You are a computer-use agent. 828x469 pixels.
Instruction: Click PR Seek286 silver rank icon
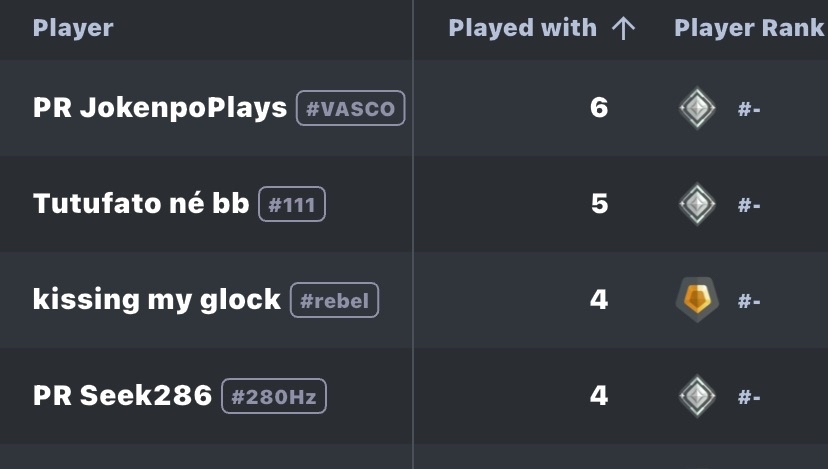pyautogui.click(x=697, y=396)
